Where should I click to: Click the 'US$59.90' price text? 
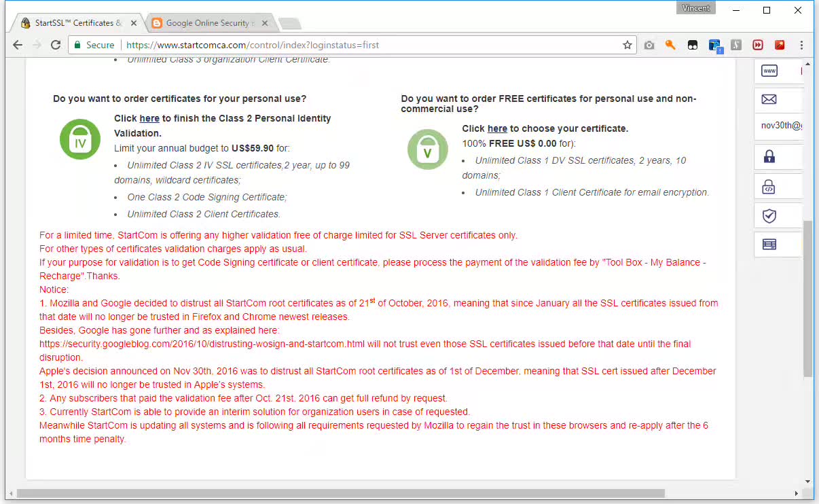(x=253, y=148)
